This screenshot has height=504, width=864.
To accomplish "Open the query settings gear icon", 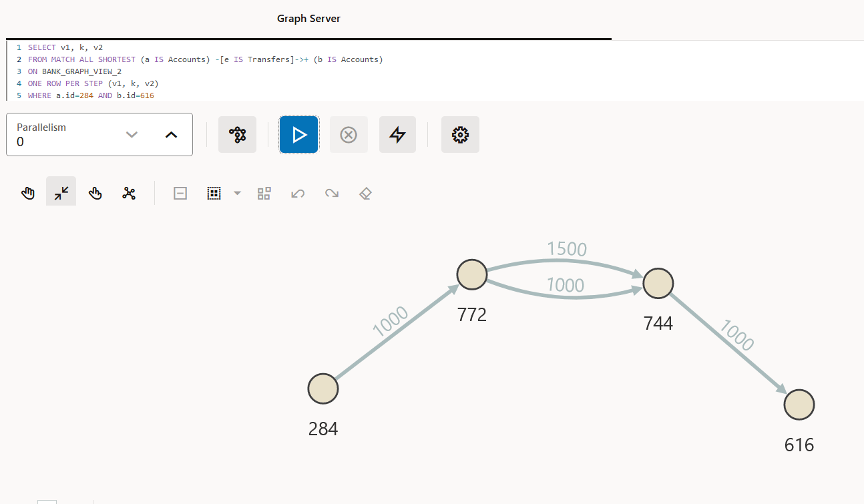I will [x=460, y=134].
